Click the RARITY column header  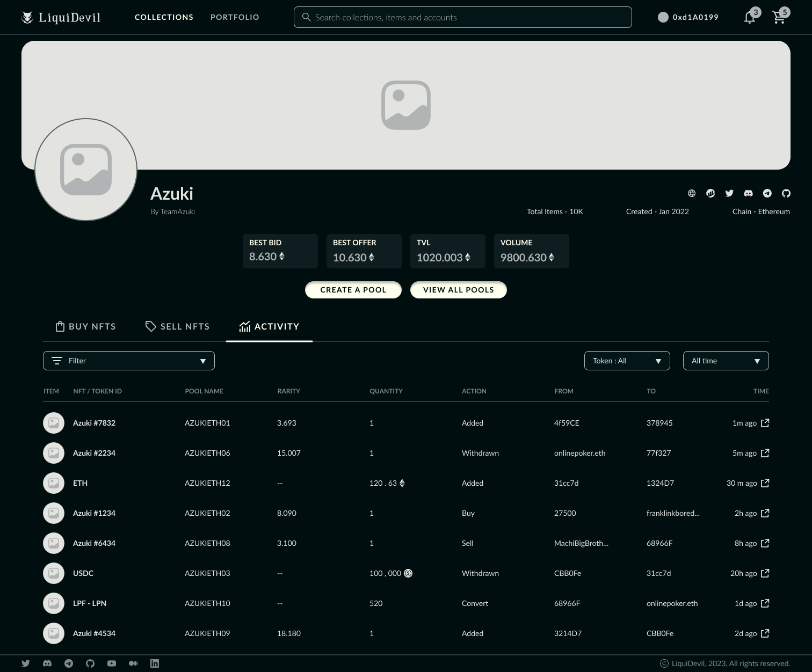point(288,391)
